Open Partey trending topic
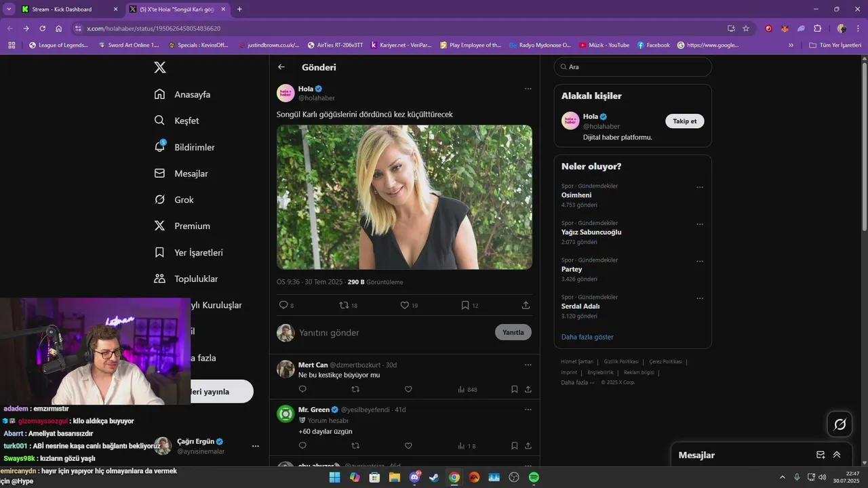This screenshot has height=488, width=868. [572, 269]
